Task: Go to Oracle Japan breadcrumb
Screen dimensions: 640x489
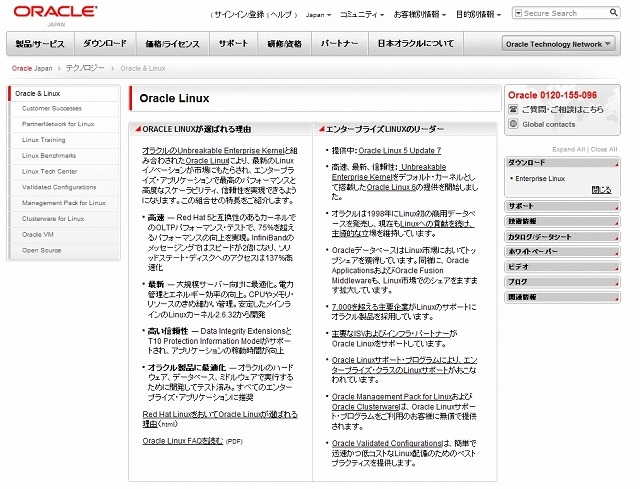Action: point(32,68)
